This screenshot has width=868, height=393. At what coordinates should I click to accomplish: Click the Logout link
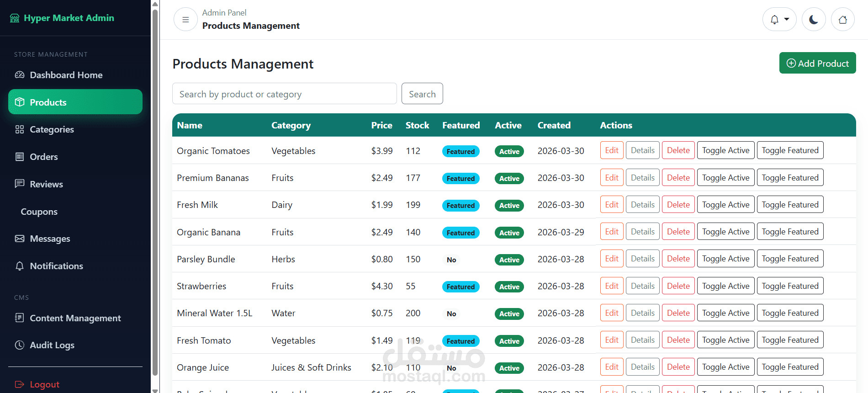pyautogui.click(x=44, y=384)
